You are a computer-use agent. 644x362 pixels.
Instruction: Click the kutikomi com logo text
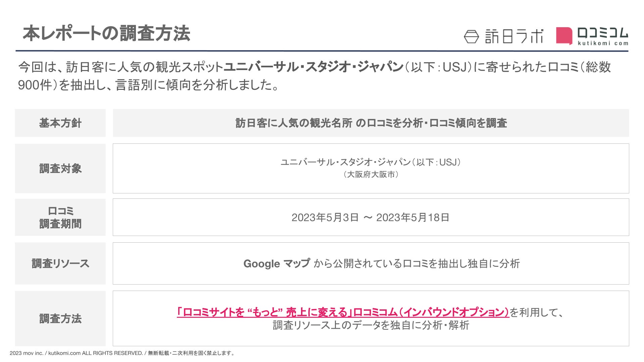(x=603, y=43)
